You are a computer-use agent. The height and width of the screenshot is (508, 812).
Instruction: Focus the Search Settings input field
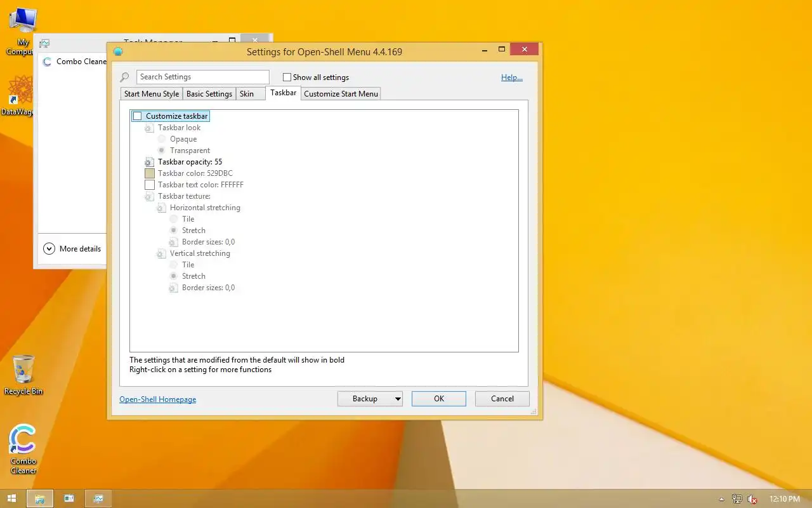coord(203,77)
